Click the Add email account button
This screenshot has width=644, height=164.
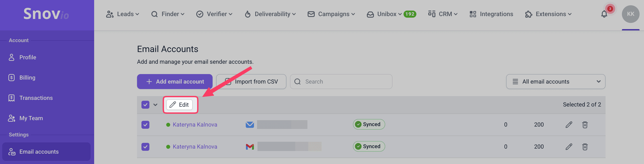(x=175, y=82)
